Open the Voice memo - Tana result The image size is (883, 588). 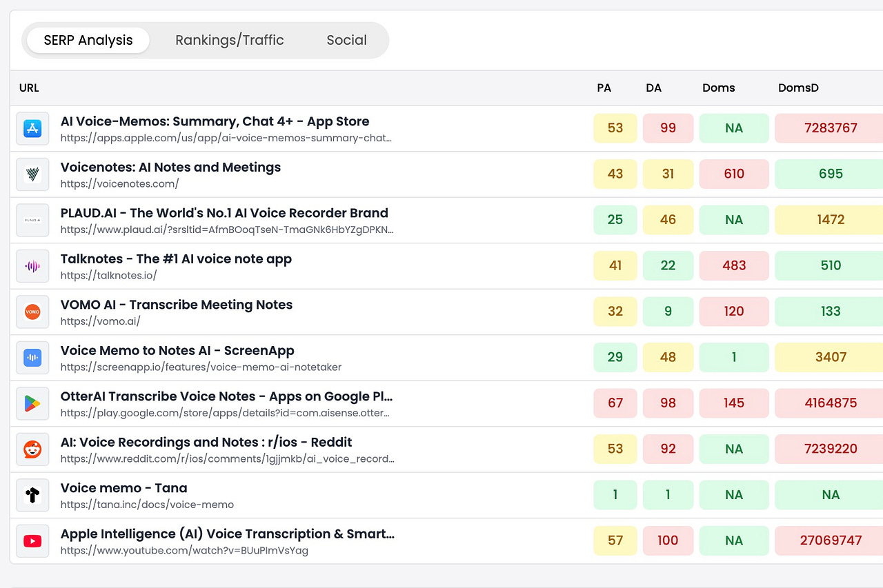[x=124, y=488]
